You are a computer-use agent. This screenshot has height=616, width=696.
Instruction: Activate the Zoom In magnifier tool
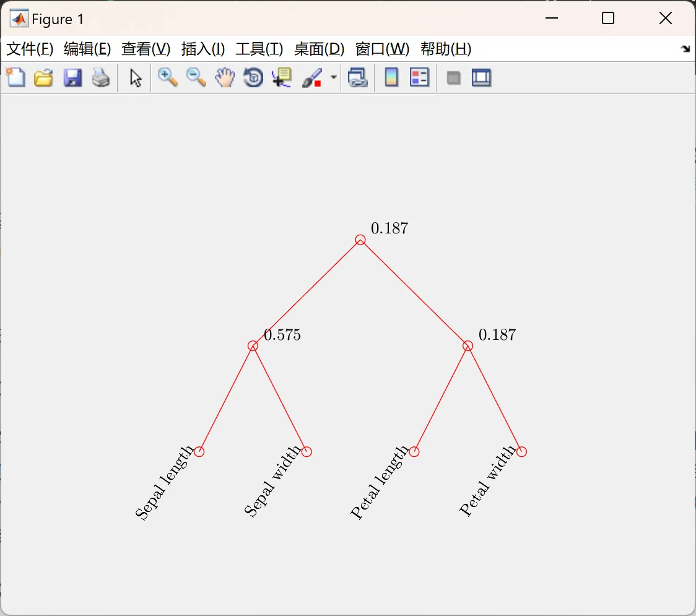point(168,77)
